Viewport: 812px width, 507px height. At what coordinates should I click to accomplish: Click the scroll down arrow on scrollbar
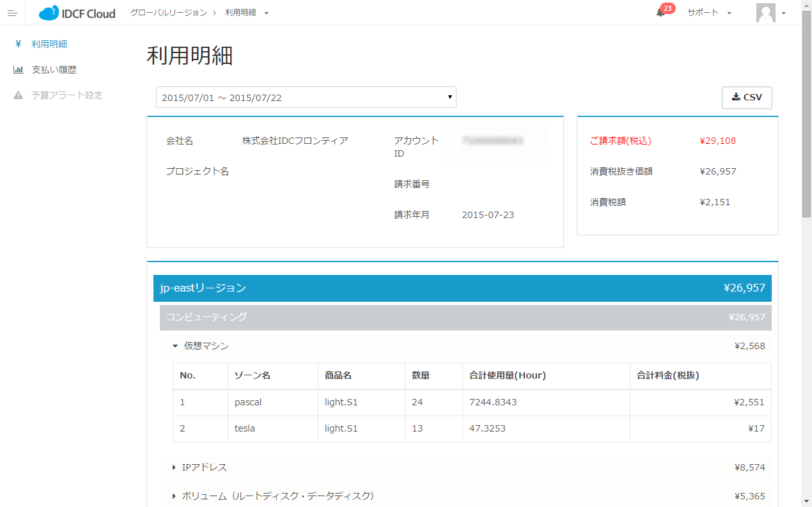(x=806, y=501)
